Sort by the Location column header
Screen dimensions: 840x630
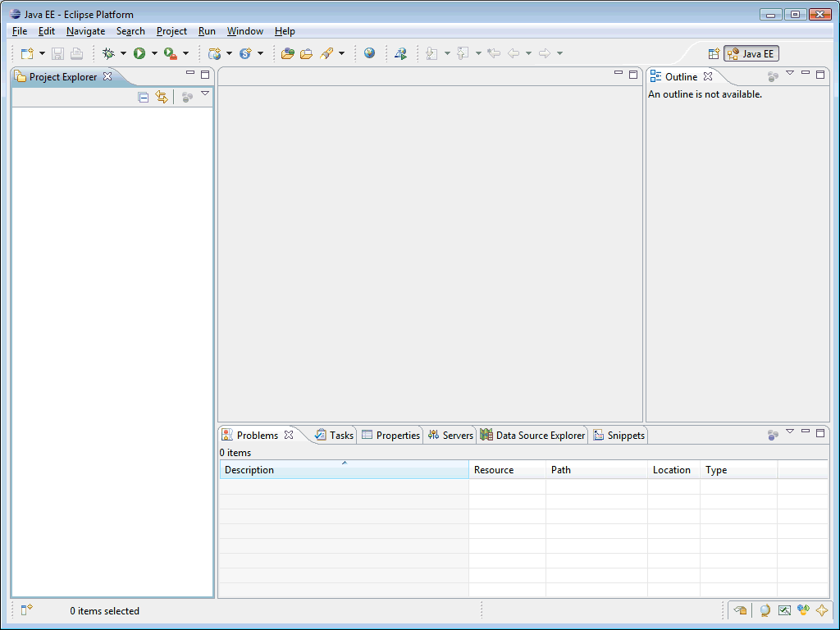pyautogui.click(x=673, y=470)
